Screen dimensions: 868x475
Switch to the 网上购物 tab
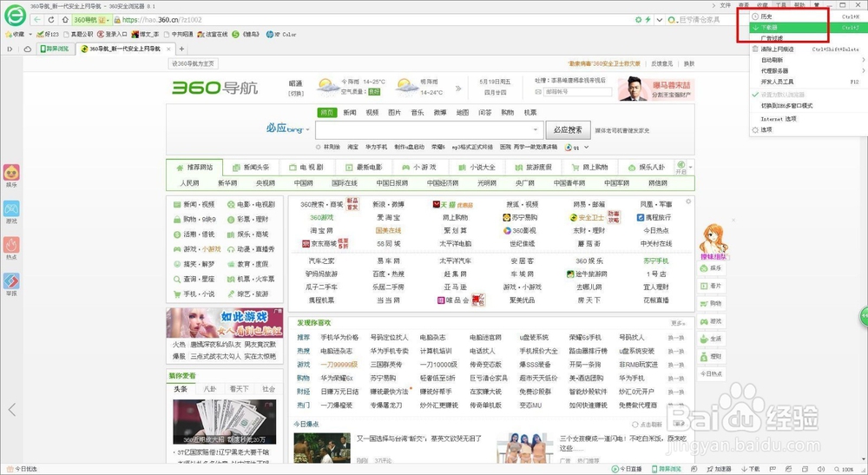tap(589, 168)
